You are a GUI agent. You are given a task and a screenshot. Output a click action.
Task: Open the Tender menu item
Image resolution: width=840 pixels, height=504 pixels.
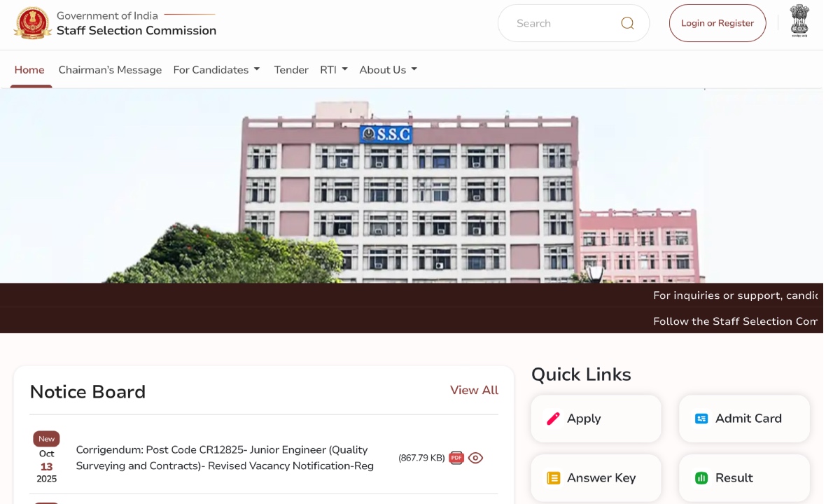tap(291, 70)
